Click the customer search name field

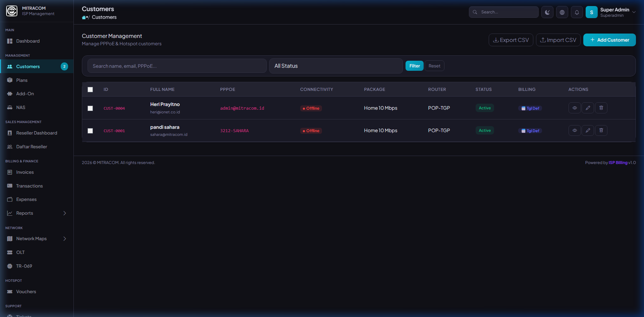[x=177, y=66]
